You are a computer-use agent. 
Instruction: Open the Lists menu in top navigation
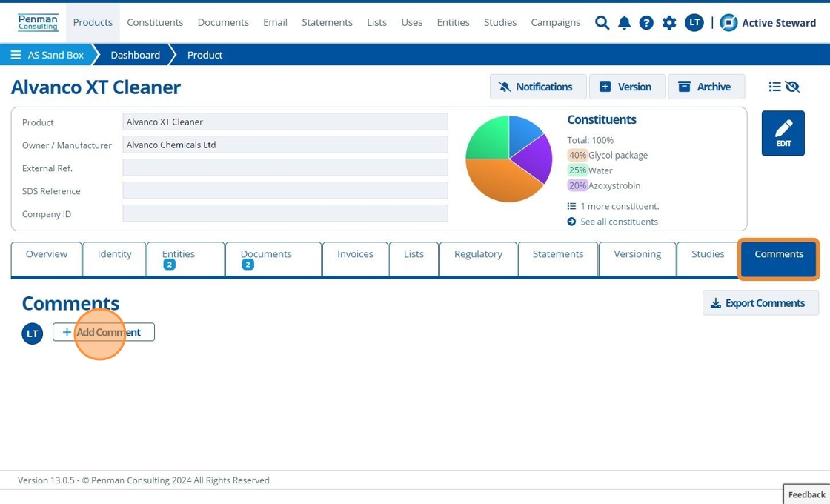pyautogui.click(x=377, y=23)
